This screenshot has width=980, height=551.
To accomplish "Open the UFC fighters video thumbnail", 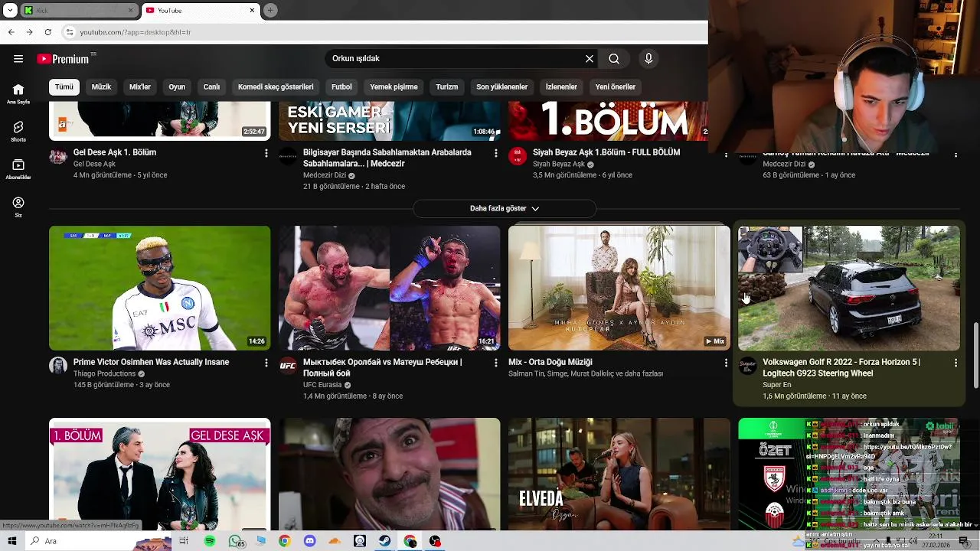I will point(389,288).
